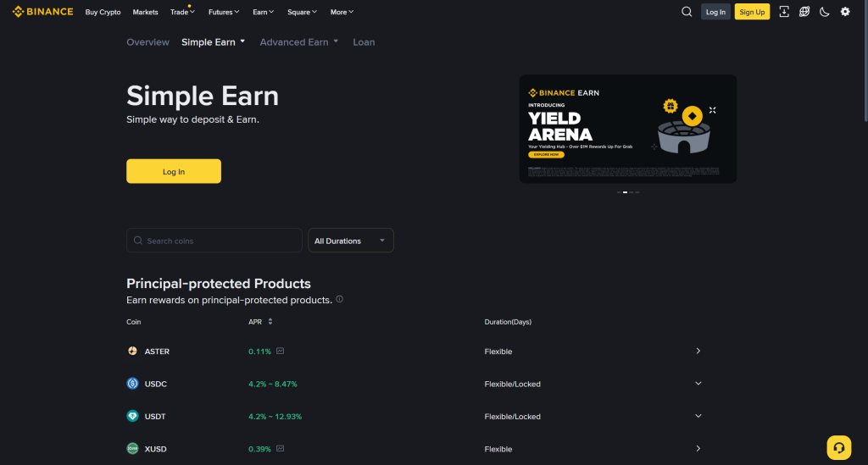Viewport: 868px width, 465px height.
Task: Click the XUSD coin name
Action: point(156,449)
